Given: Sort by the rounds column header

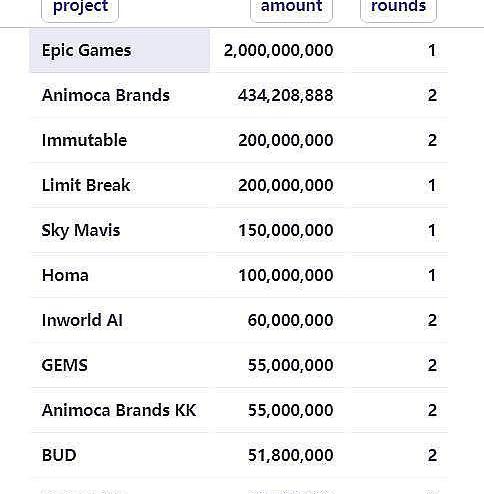Looking at the screenshot, I should point(398,8).
